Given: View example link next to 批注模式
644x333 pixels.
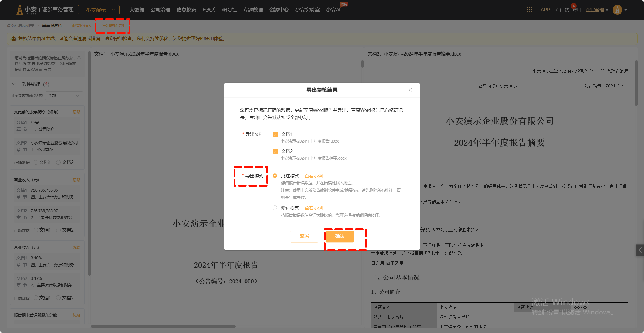Looking at the screenshot, I should point(313,176).
